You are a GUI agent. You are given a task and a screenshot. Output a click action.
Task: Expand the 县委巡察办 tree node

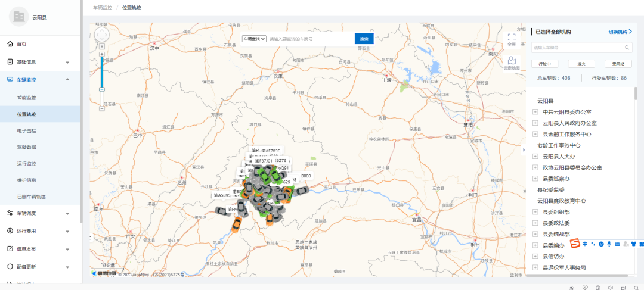pyautogui.click(x=535, y=179)
